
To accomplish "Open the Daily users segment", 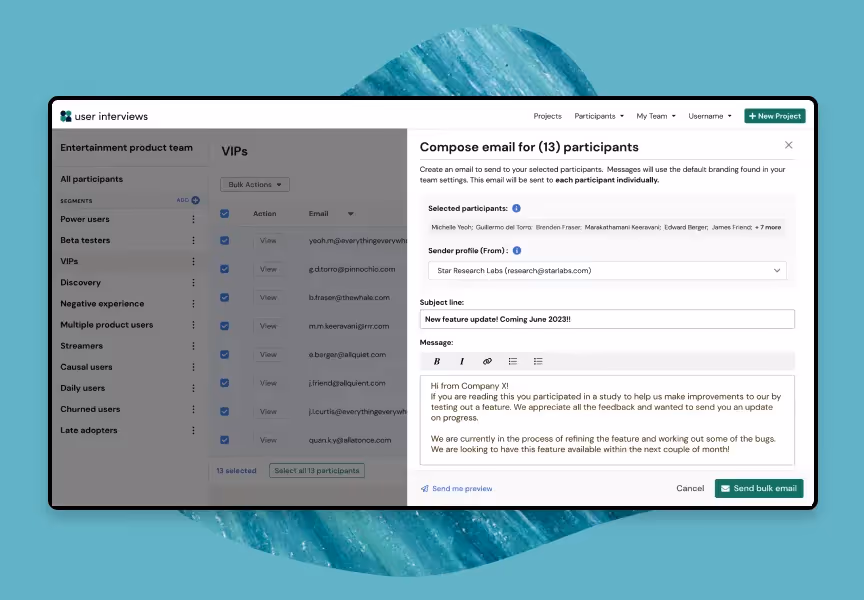I will pos(83,388).
